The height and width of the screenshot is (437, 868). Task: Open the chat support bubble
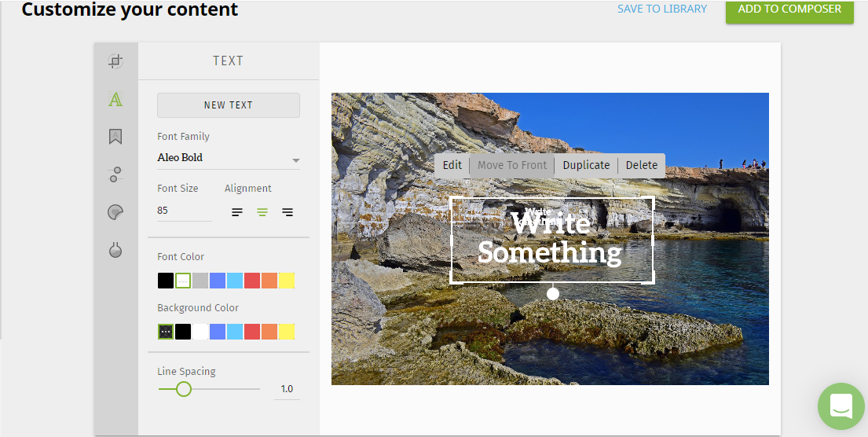[841, 406]
